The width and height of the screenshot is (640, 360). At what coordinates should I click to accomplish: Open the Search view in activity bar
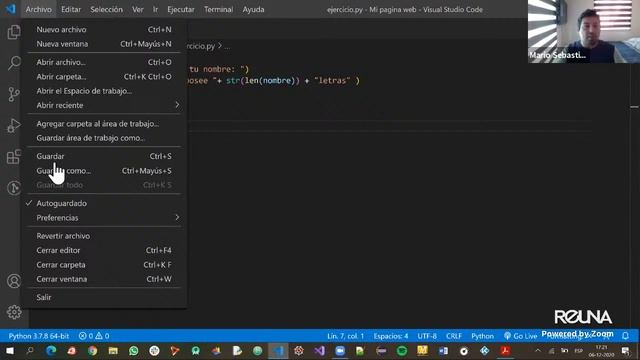pyautogui.click(x=13, y=63)
